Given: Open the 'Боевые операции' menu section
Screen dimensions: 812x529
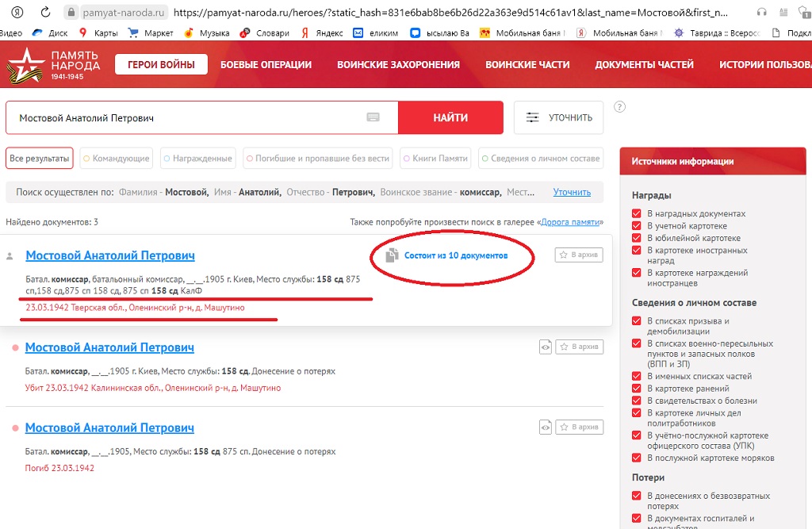Looking at the screenshot, I should [x=266, y=65].
